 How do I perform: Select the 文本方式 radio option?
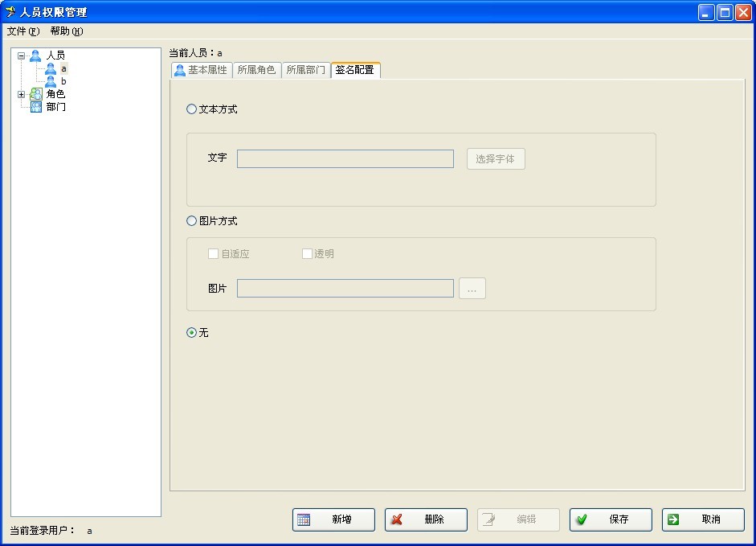[x=192, y=109]
